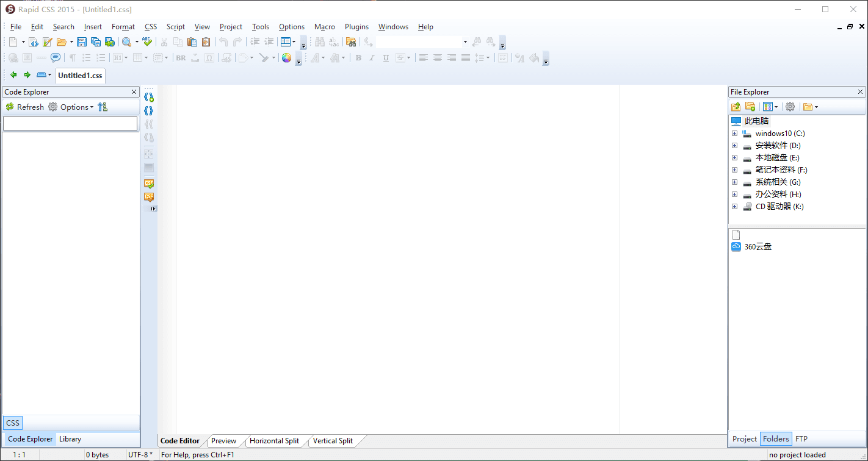The height and width of the screenshot is (461, 868).
Task: Open the Options dropdown in Code Explorer
Action: tap(92, 107)
